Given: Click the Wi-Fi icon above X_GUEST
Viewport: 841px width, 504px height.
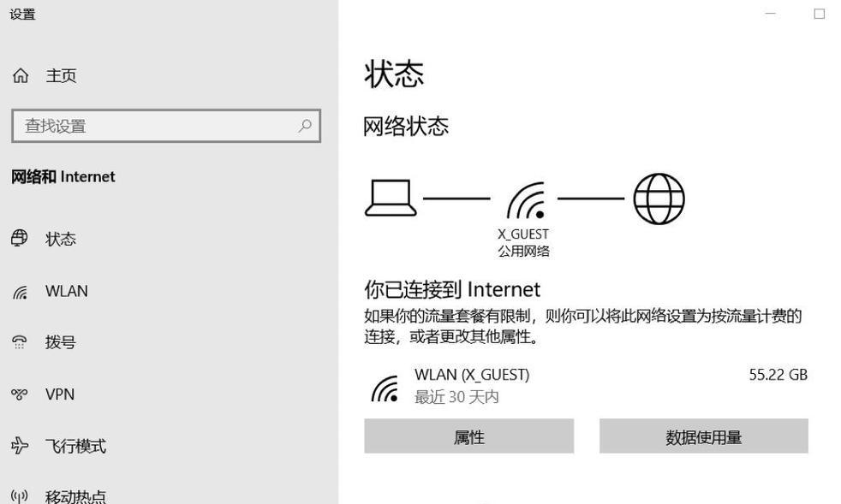Looking at the screenshot, I should [x=526, y=200].
